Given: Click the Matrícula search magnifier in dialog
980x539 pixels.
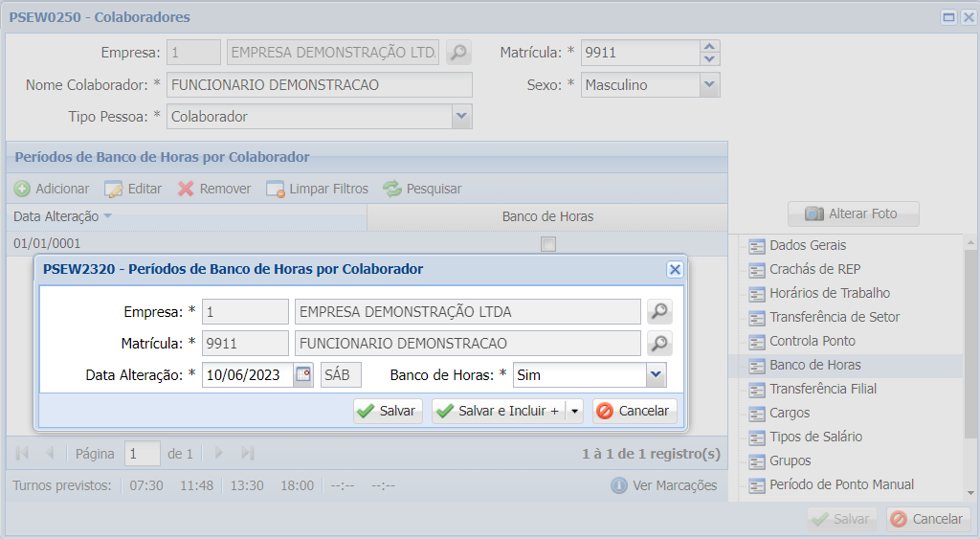Looking at the screenshot, I should pyautogui.click(x=659, y=344).
